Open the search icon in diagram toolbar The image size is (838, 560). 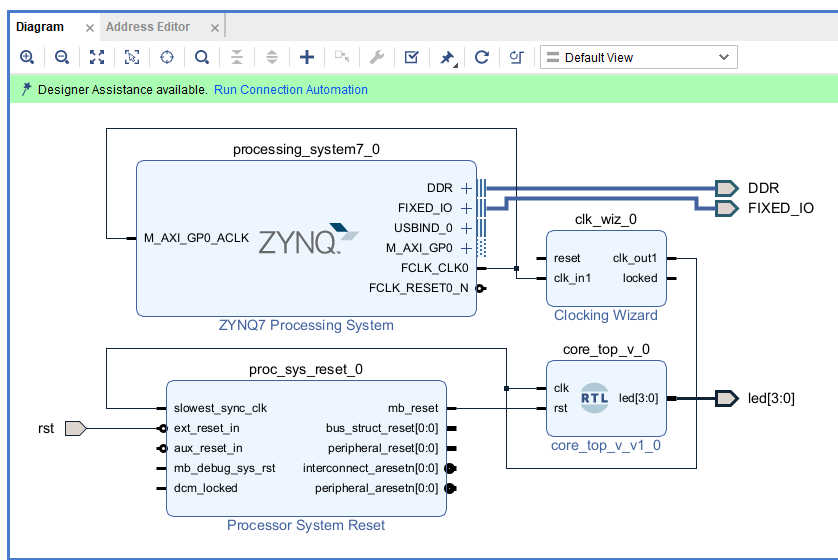[x=202, y=57]
